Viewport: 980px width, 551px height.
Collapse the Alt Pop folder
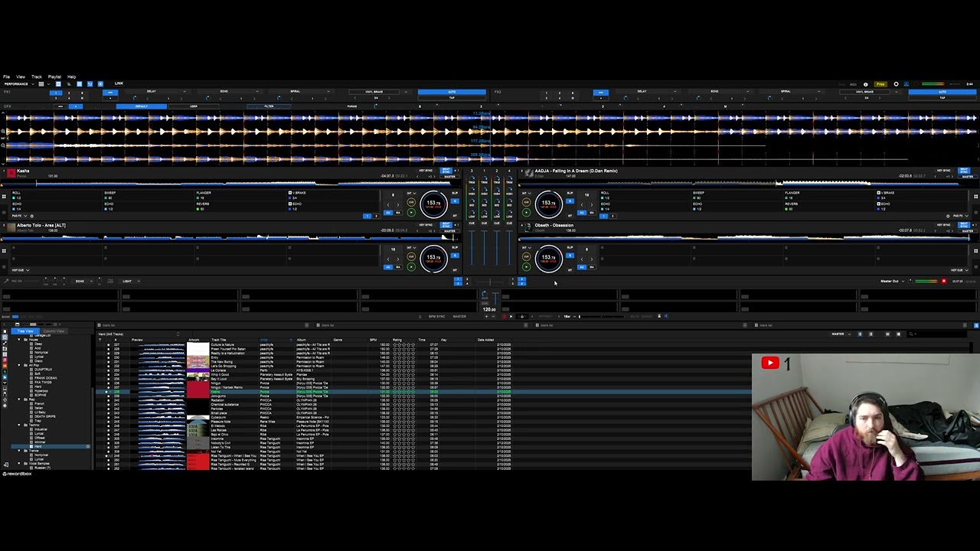[x=18, y=365]
